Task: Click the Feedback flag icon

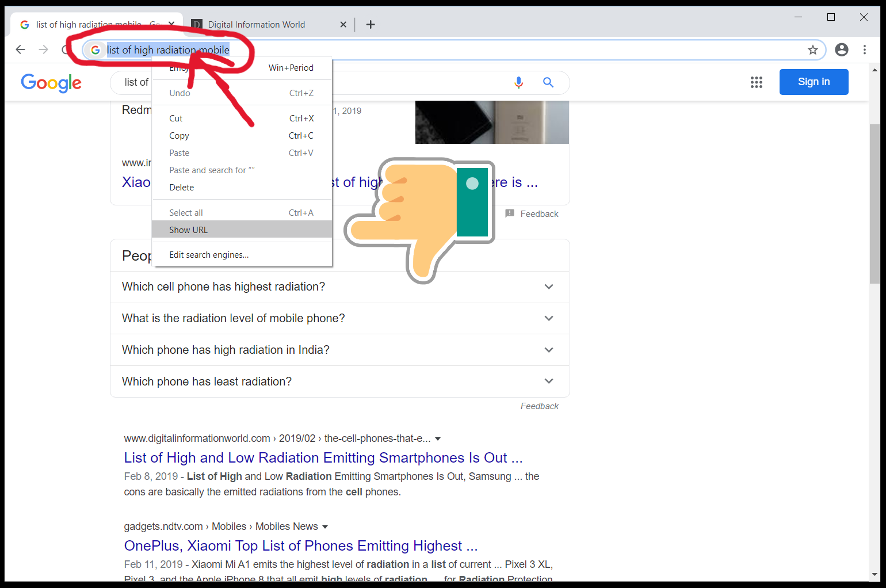Action: 510,213
